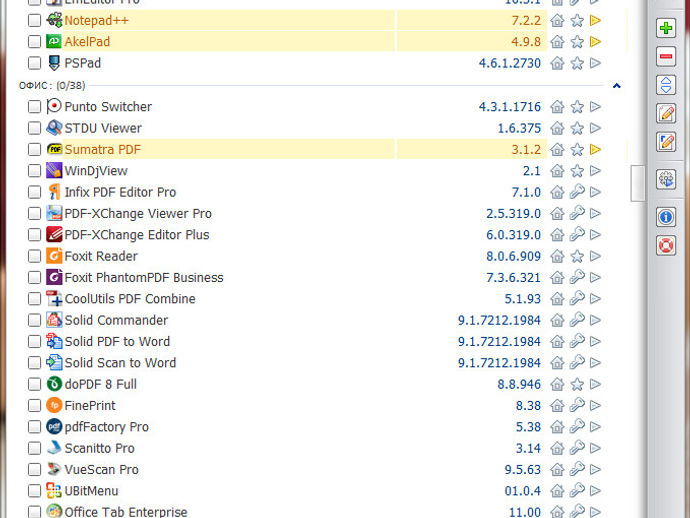
Task: Click the play arrow for VueScan Pro
Action: (595, 470)
